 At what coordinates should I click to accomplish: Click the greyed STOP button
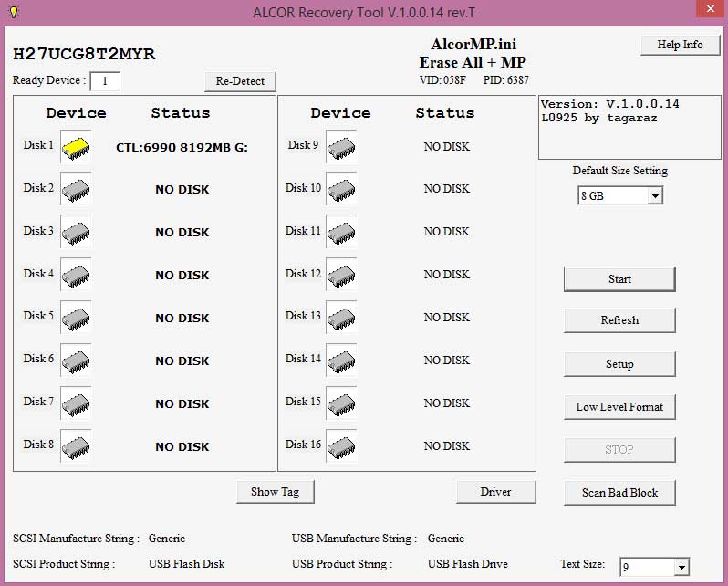(x=619, y=450)
